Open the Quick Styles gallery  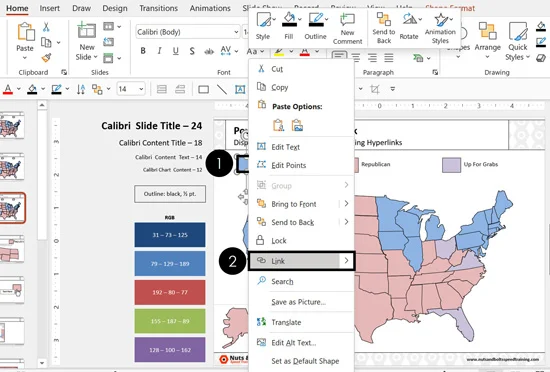click(518, 41)
